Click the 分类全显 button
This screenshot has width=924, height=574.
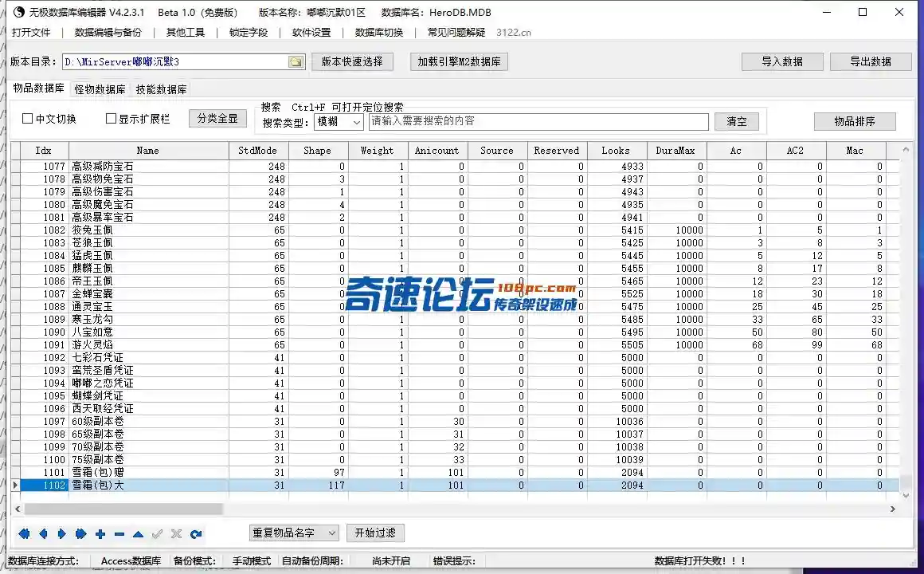pyautogui.click(x=217, y=119)
